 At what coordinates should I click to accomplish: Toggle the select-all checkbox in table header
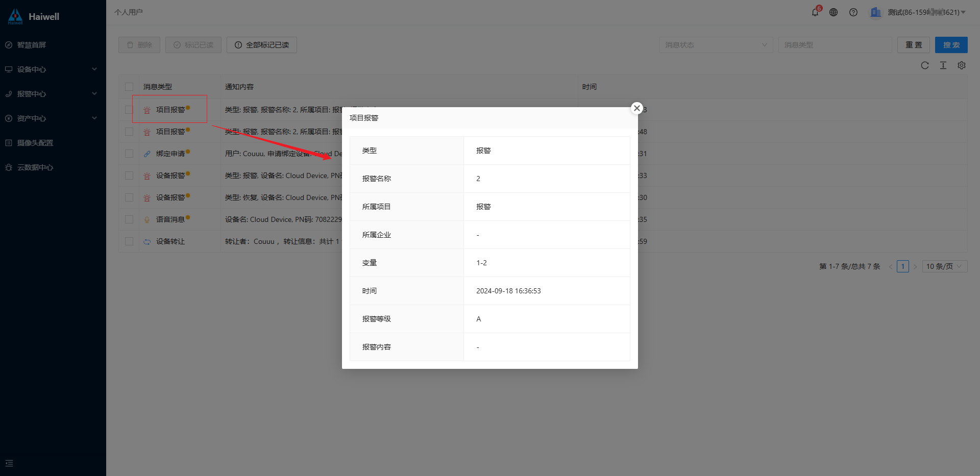point(129,87)
